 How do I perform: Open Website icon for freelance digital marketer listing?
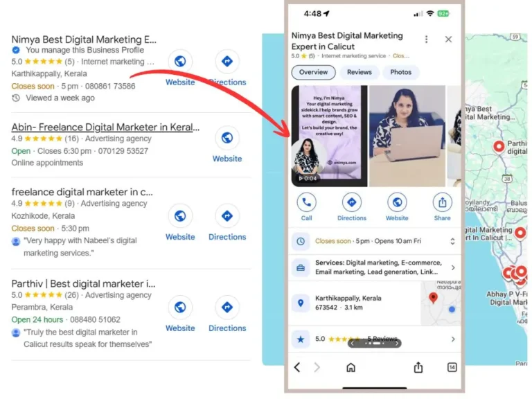click(180, 216)
